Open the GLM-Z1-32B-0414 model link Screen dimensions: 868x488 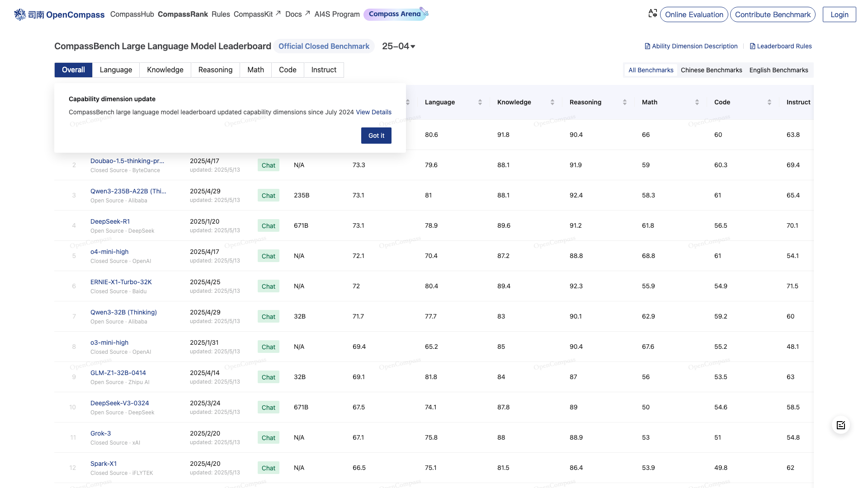(x=118, y=373)
